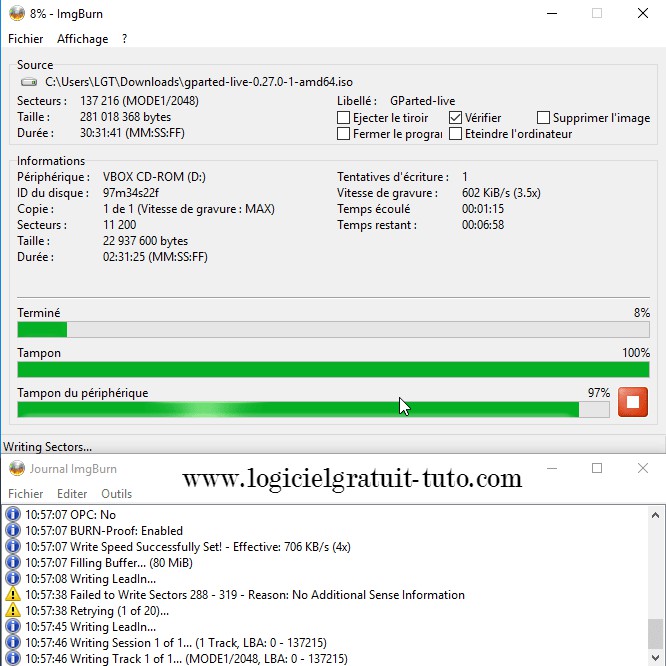
Task: Select the BURN-Proof: Enabled log line
Action: pos(104,531)
